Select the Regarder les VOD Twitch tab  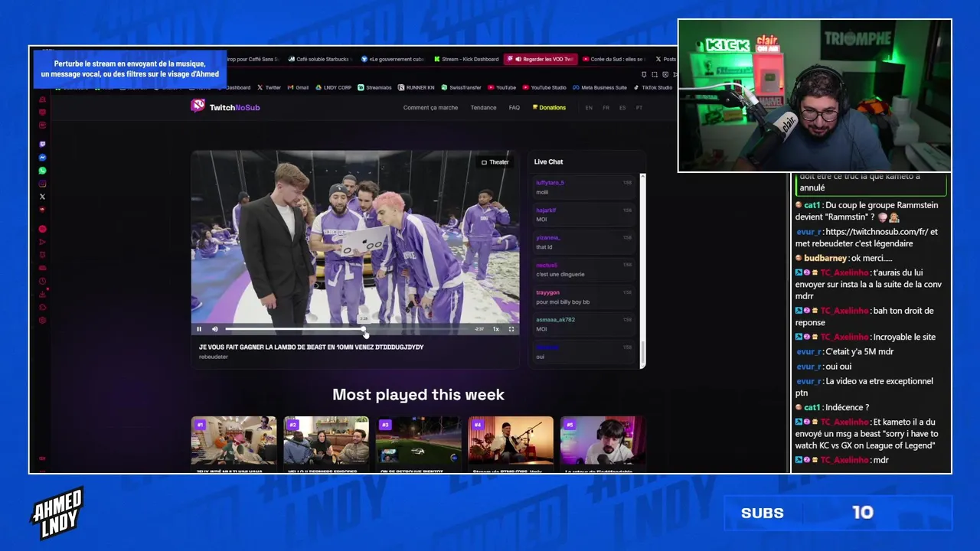click(x=539, y=59)
